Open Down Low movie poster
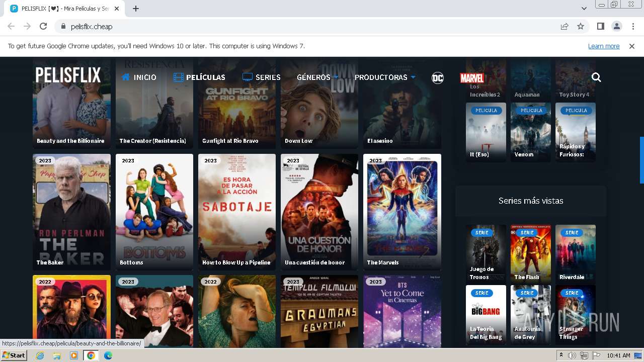644x362 pixels. [x=319, y=103]
